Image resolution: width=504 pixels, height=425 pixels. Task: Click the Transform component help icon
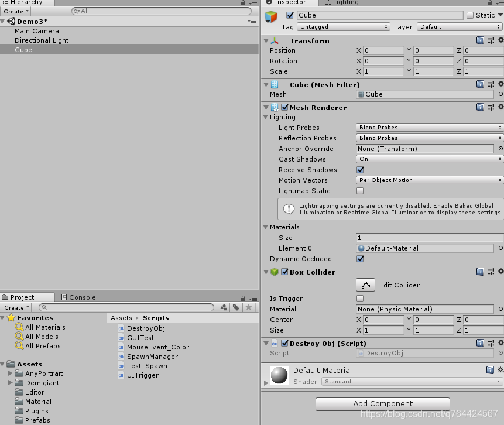(x=480, y=41)
